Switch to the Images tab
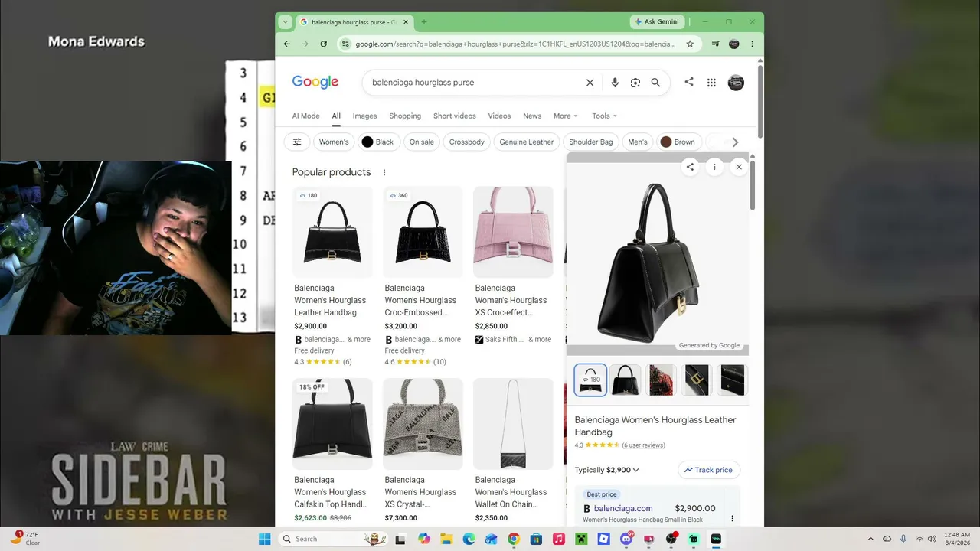 coord(364,116)
